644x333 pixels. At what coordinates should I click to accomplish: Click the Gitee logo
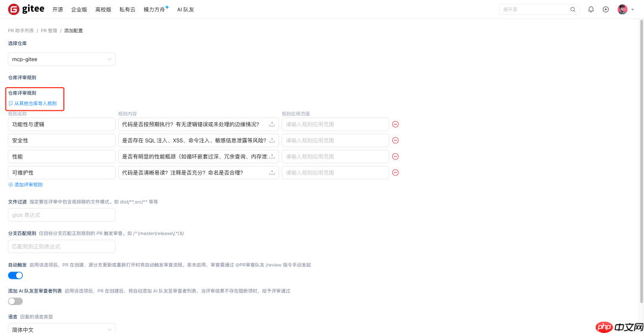pyautogui.click(x=26, y=9)
